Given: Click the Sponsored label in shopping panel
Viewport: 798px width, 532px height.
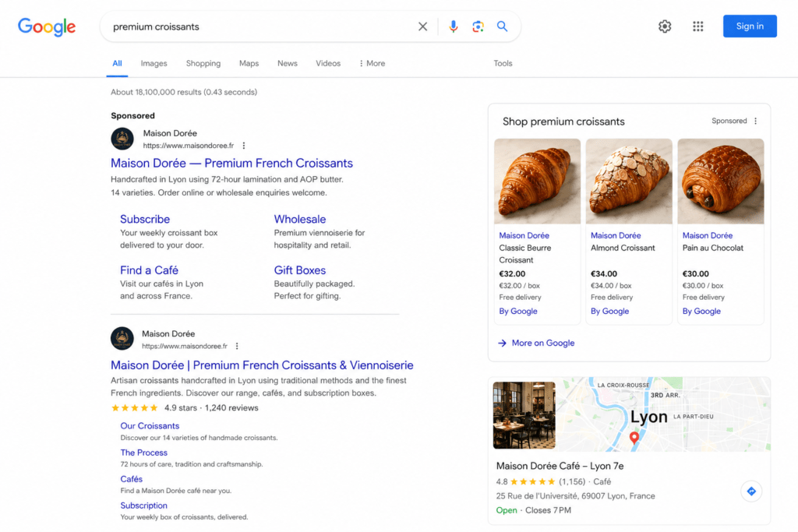Looking at the screenshot, I should click(x=729, y=121).
